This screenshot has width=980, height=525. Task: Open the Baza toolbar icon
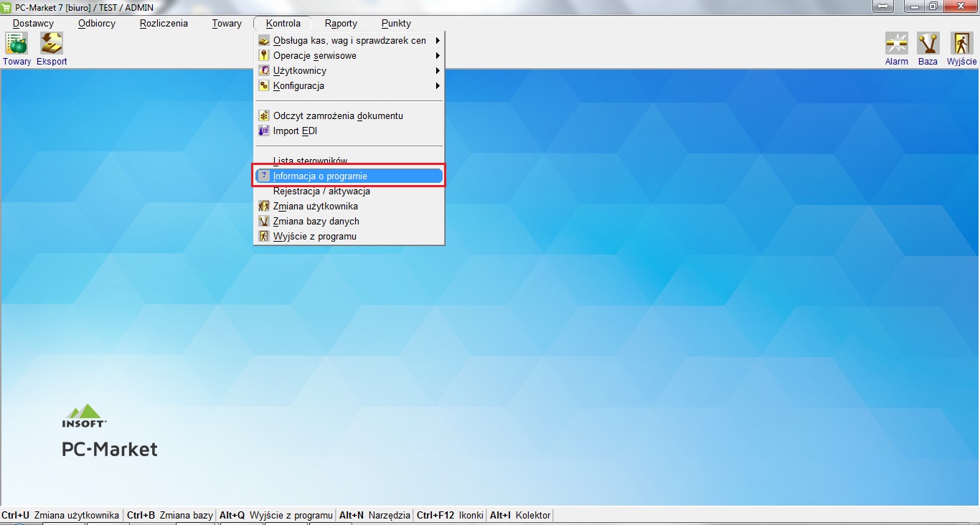tap(928, 44)
